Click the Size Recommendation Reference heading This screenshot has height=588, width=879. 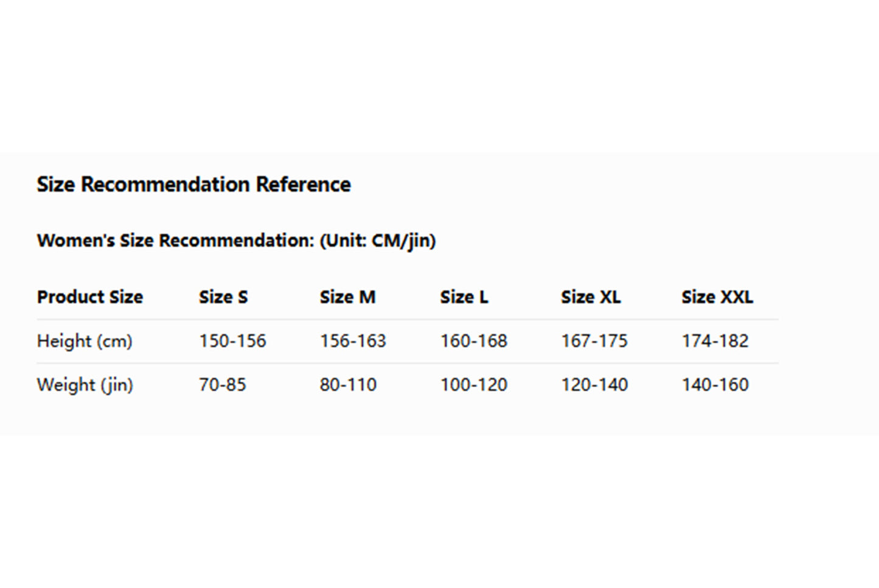[x=193, y=184]
